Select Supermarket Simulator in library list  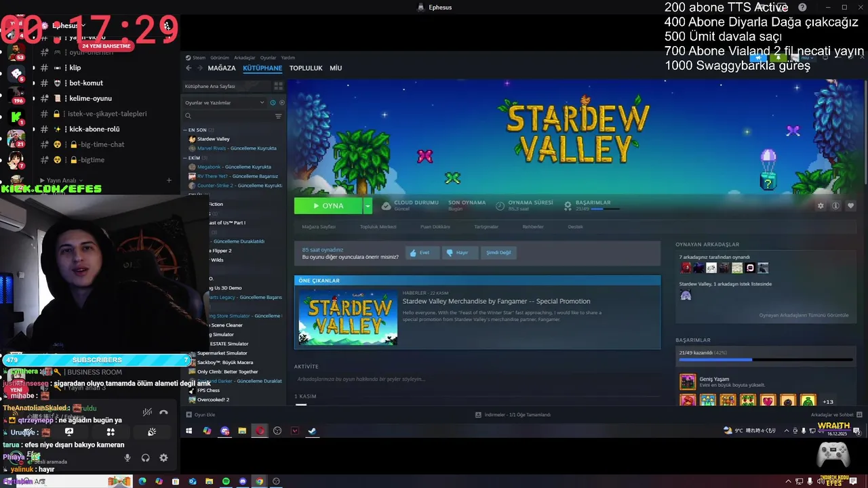coord(222,353)
